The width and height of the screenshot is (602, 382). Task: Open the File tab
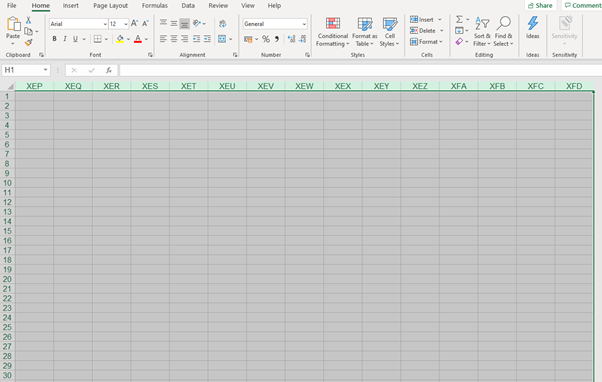click(12, 6)
